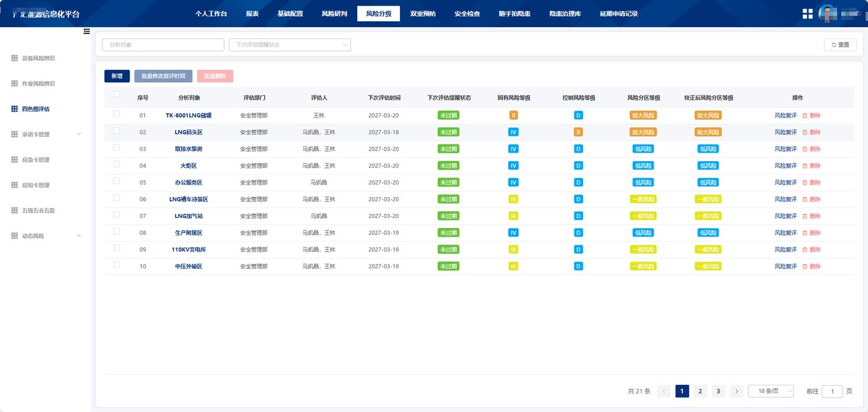This screenshot has height=412, width=868.
Task: Collapse the sidebar with the hamburger icon
Action: coord(87,31)
